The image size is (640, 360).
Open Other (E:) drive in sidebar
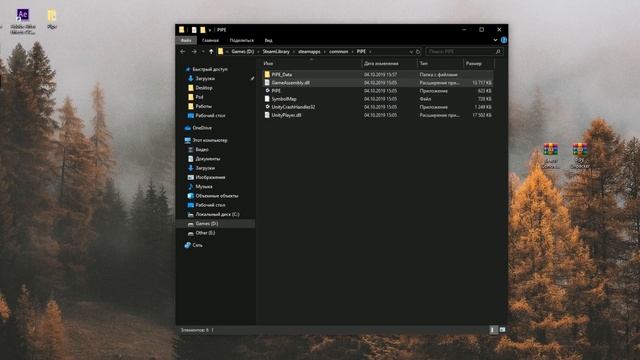point(205,233)
